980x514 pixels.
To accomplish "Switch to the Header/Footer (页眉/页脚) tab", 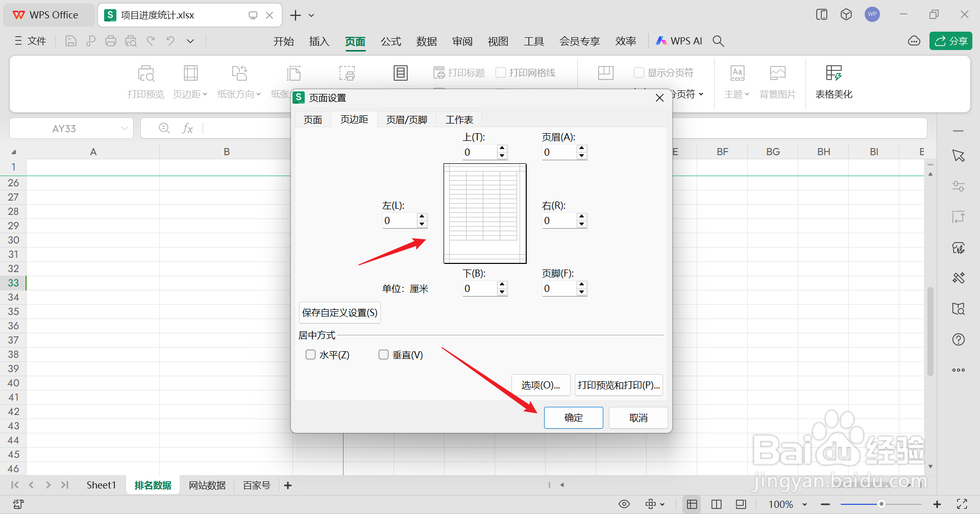I will 407,119.
